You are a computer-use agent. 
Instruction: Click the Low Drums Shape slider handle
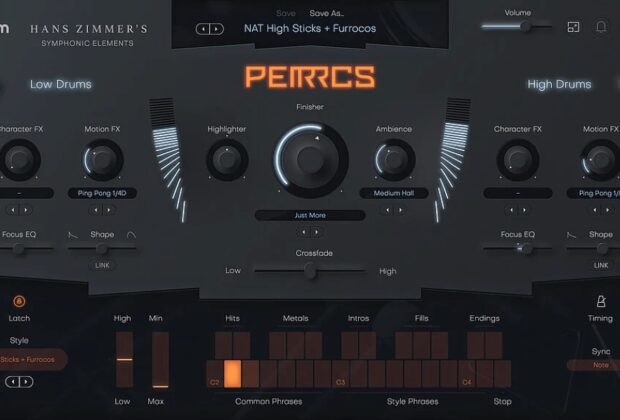point(101,248)
